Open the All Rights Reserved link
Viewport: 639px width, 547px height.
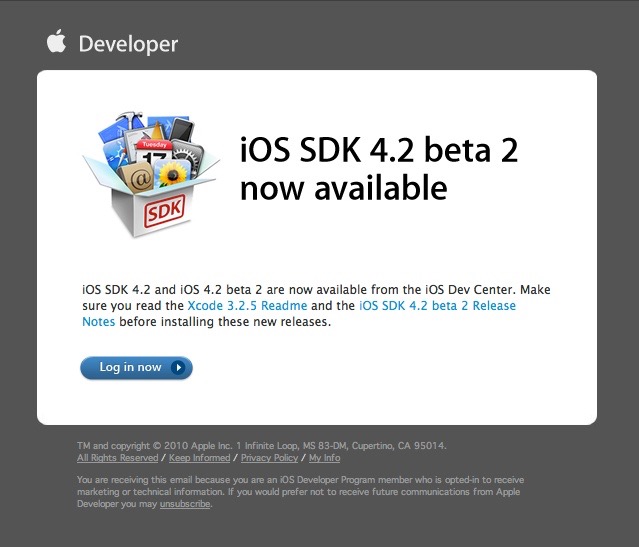pyautogui.click(x=117, y=458)
